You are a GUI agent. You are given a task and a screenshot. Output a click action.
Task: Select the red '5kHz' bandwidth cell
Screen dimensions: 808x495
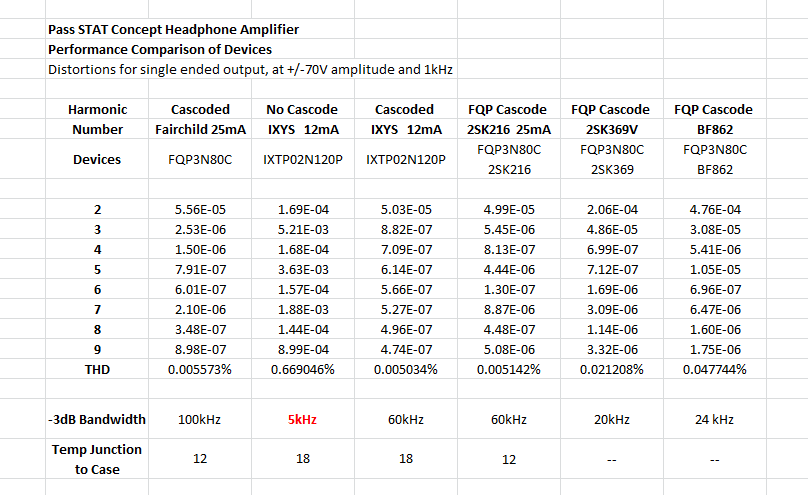[302, 420]
